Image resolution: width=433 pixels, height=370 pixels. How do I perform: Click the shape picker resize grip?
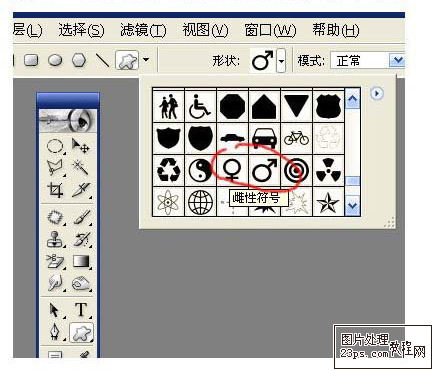(x=389, y=222)
